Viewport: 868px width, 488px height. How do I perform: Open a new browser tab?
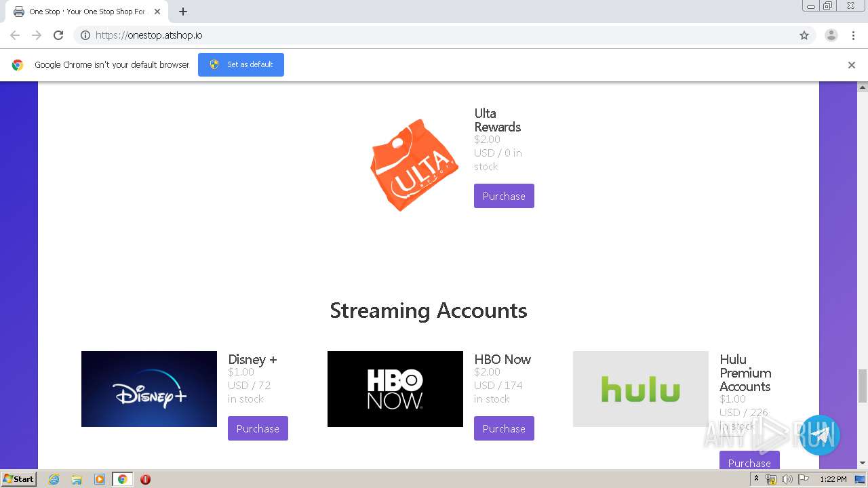click(x=183, y=12)
